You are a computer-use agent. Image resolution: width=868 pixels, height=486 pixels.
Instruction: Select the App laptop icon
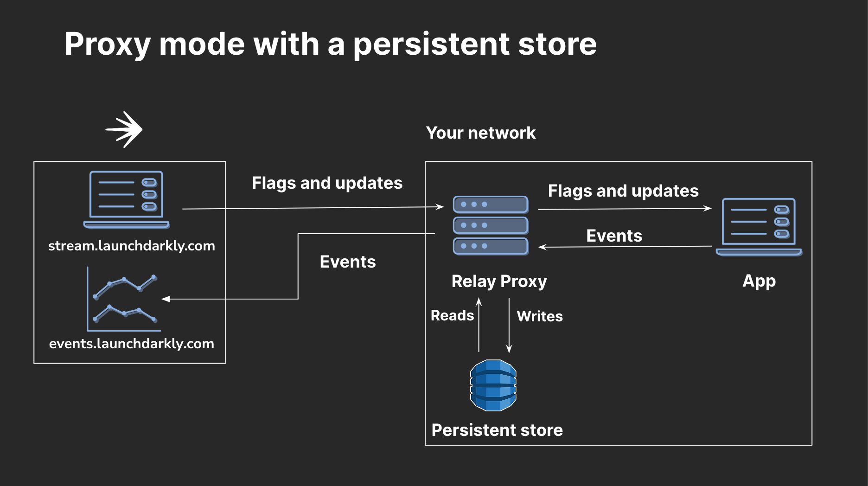pos(759,227)
